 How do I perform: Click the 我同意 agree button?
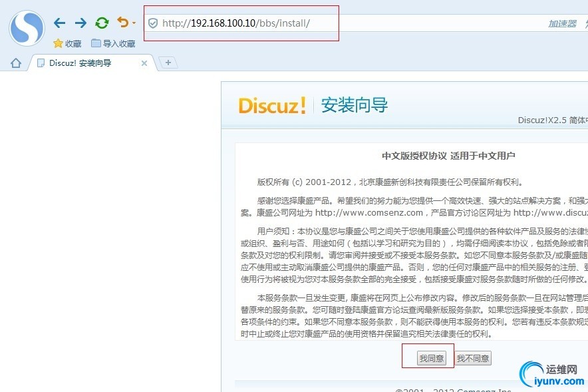click(x=431, y=358)
